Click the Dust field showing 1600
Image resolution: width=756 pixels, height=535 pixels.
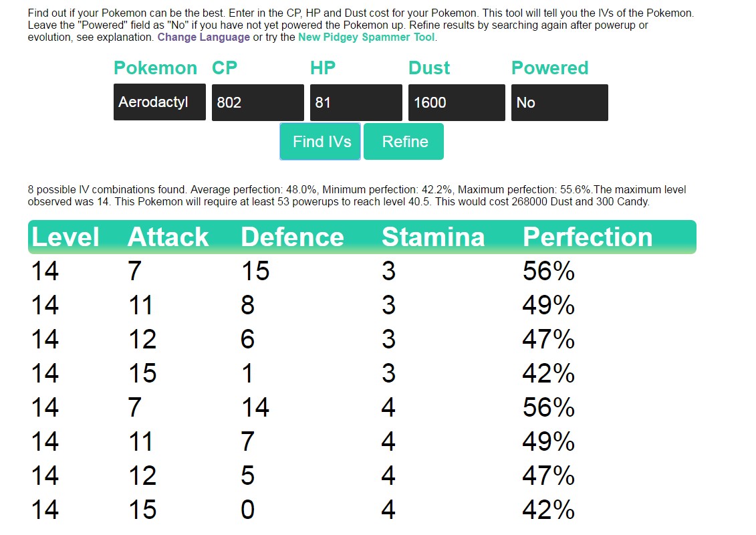[x=456, y=102]
